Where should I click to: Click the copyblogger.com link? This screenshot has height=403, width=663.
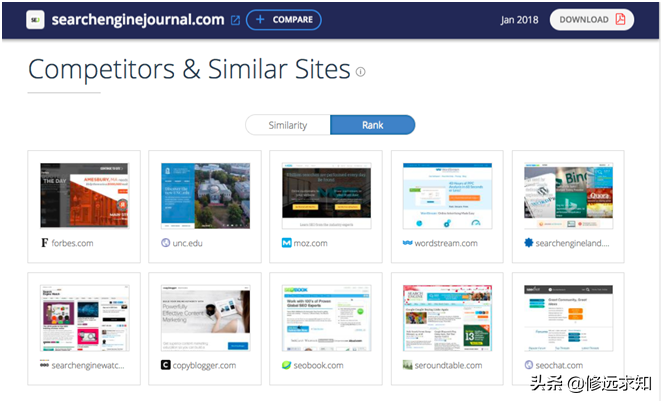coord(204,365)
